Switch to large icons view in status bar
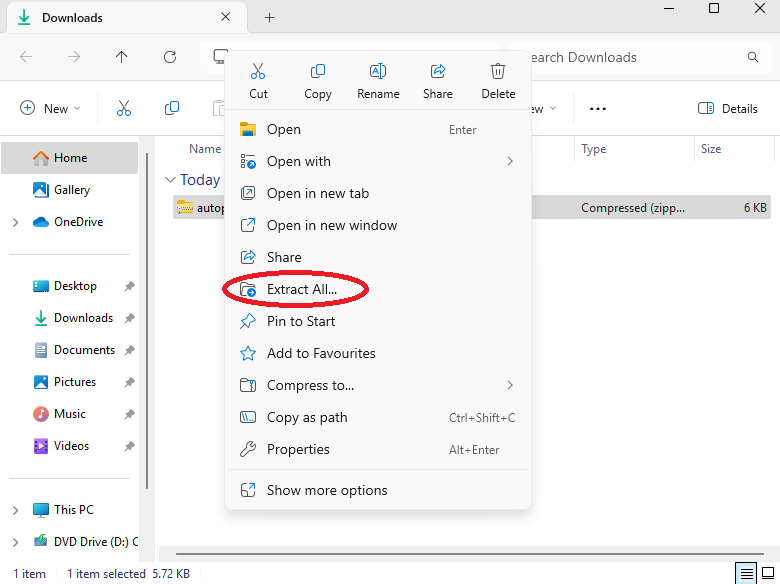Image resolution: width=780 pixels, height=584 pixels. (769, 574)
